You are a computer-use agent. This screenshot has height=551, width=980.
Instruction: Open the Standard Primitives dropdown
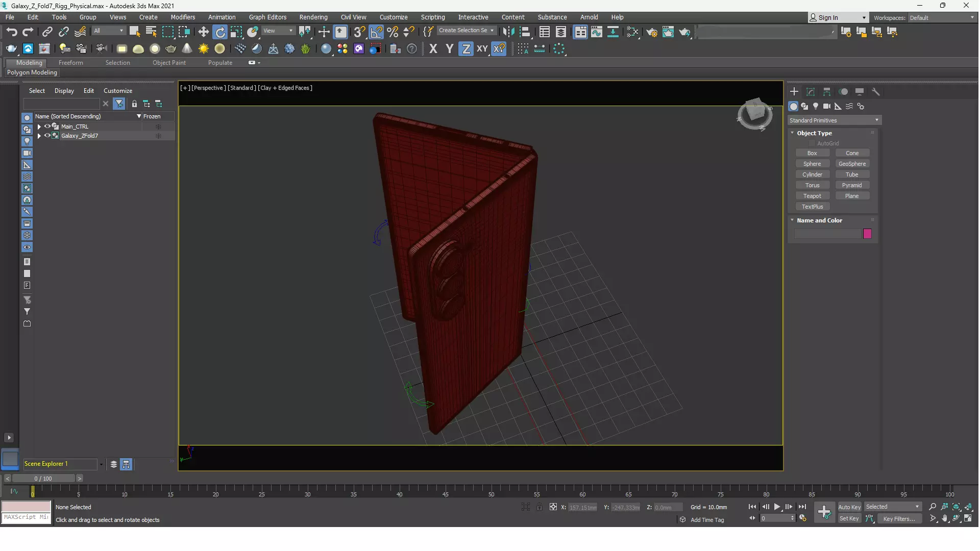pos(834,120)
